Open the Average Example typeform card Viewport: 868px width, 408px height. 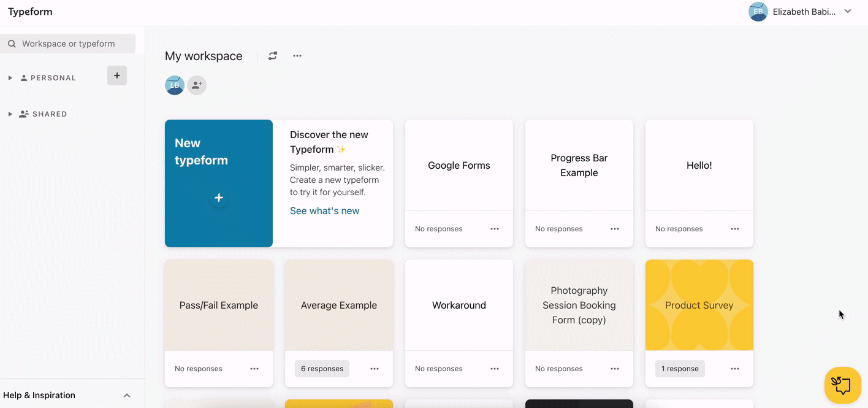click(x=339, y=305)
